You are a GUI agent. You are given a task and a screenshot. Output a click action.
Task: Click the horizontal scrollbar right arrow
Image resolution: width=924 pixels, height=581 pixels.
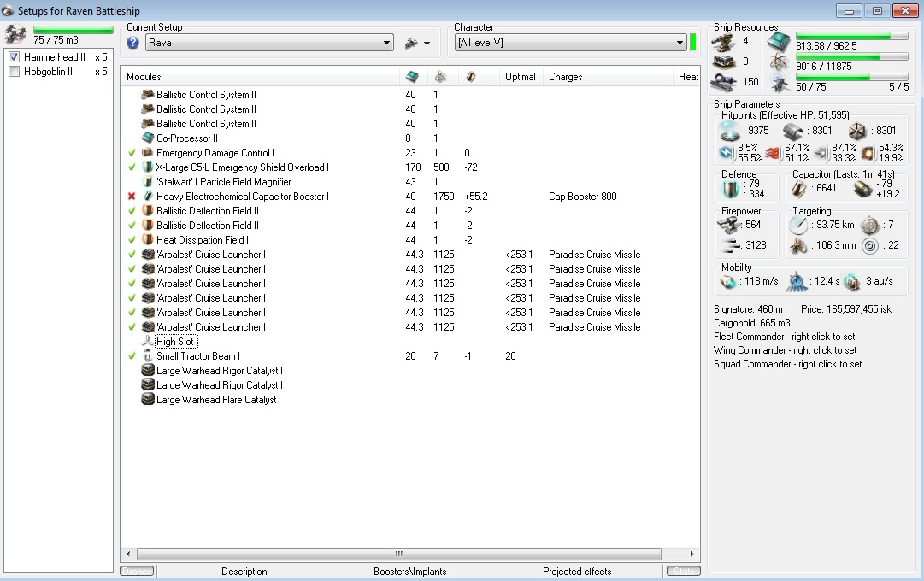pyautogui.click(x=692, y=554)
